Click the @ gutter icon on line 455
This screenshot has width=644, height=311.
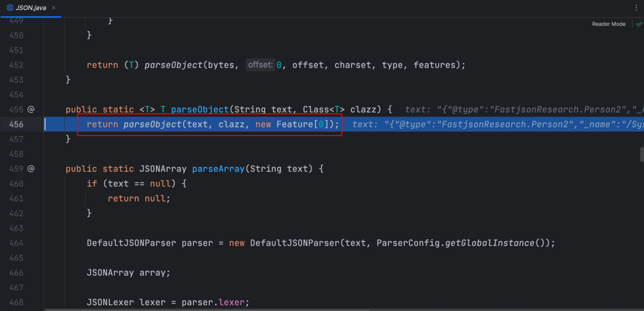pyautogui.click(x=31, y=109)
